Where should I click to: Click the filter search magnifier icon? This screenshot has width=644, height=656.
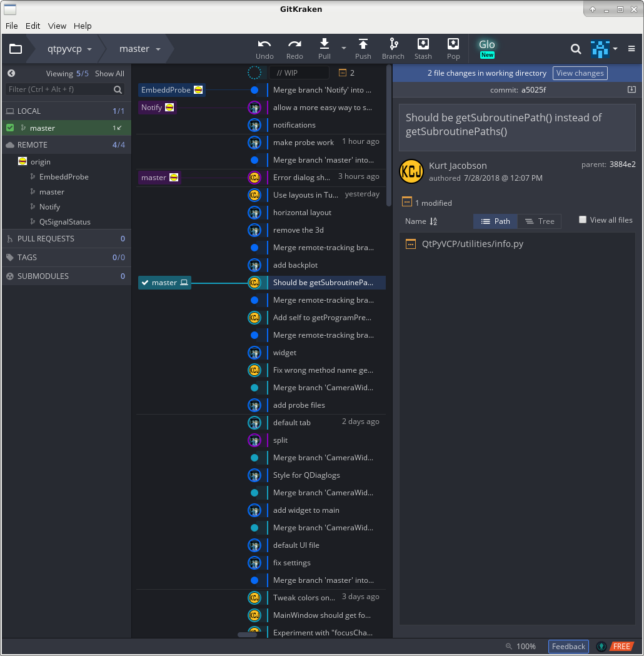point(118,89)
